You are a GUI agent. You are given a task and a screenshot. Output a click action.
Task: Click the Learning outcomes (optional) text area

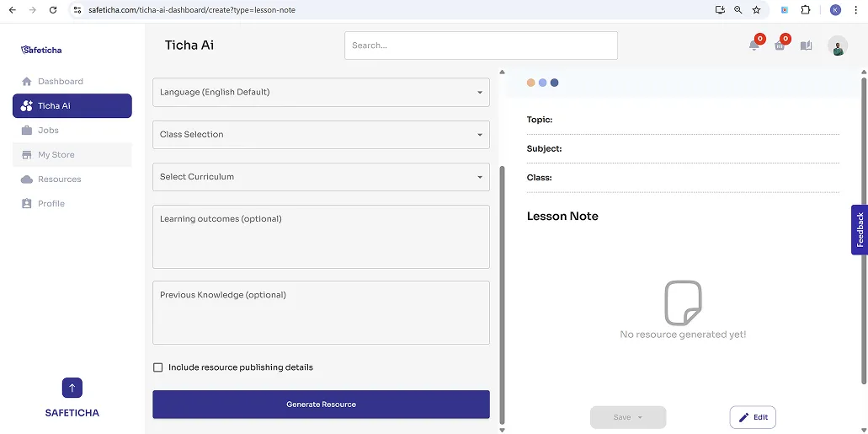pyautogui.click(x=321, y=237)
